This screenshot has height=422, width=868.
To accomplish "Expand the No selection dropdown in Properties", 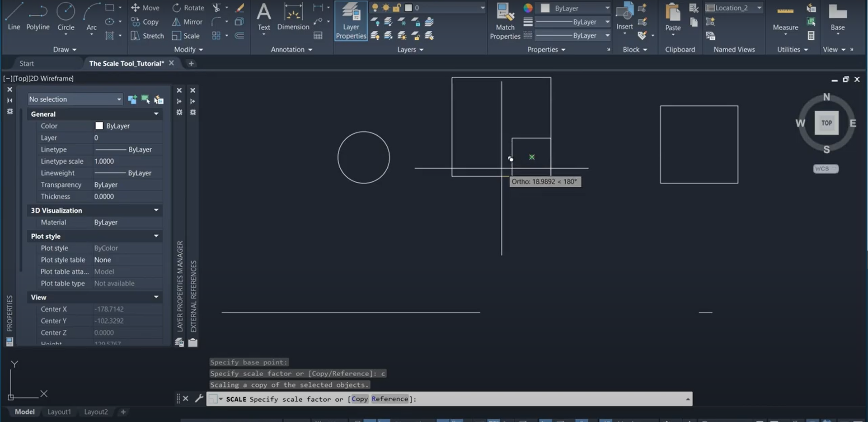I will pos(118,99).
